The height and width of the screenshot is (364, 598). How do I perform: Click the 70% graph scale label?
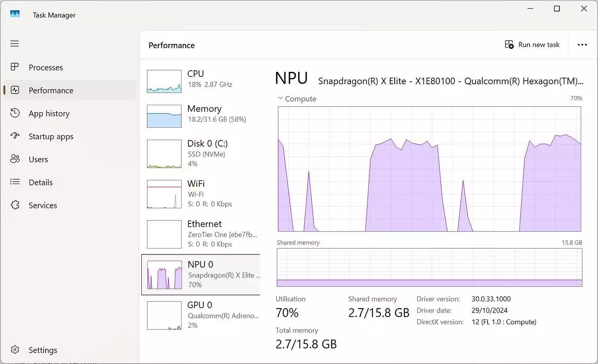[576, 98]
